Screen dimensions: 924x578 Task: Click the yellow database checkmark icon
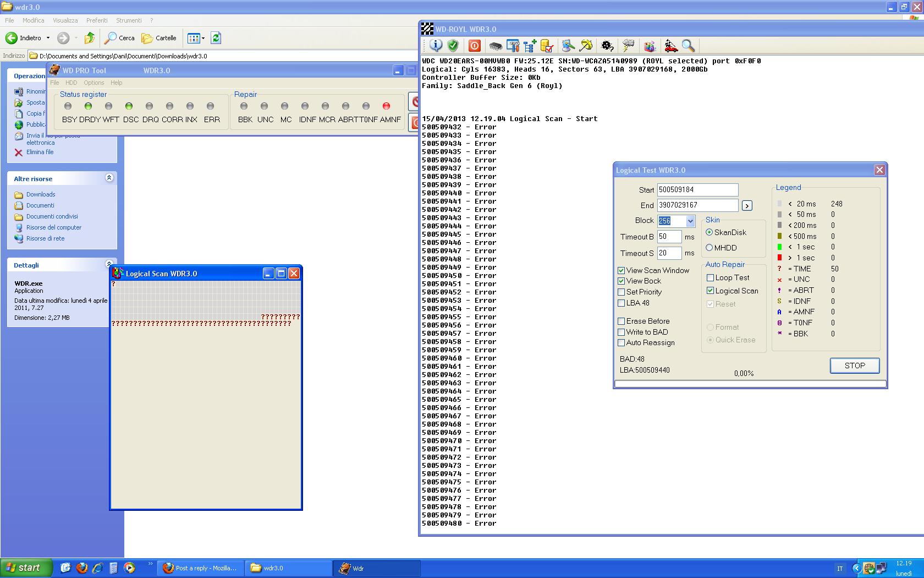(x=547, y=46)
